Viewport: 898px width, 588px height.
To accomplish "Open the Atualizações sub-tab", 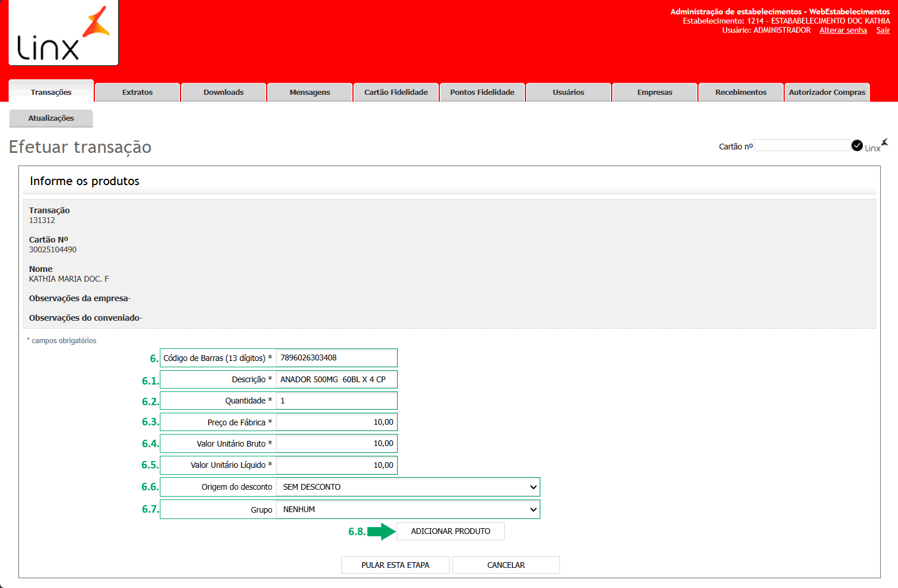I will [x=51, y=118].
